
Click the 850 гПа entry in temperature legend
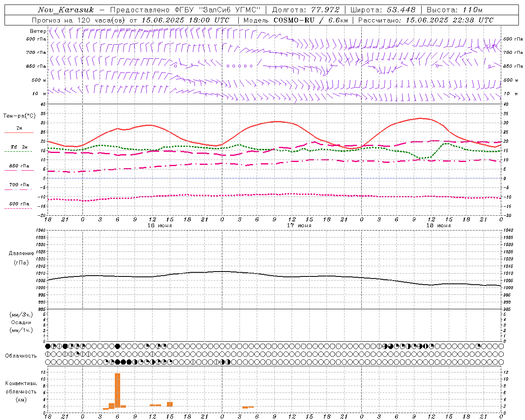coord(19,166)
